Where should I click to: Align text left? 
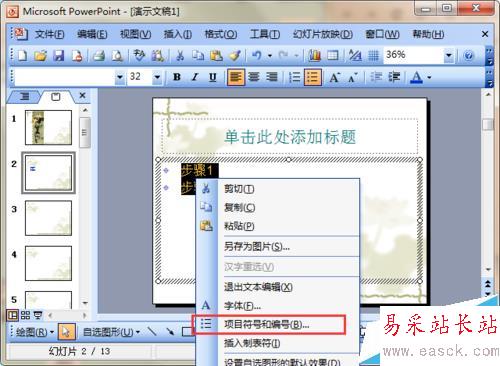click(236, 77)
